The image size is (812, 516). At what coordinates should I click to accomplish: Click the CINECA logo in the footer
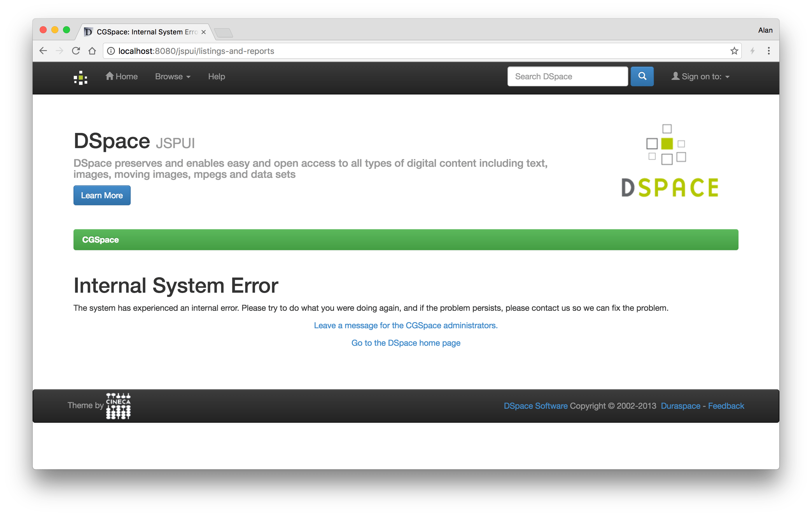tap(118, 406)
